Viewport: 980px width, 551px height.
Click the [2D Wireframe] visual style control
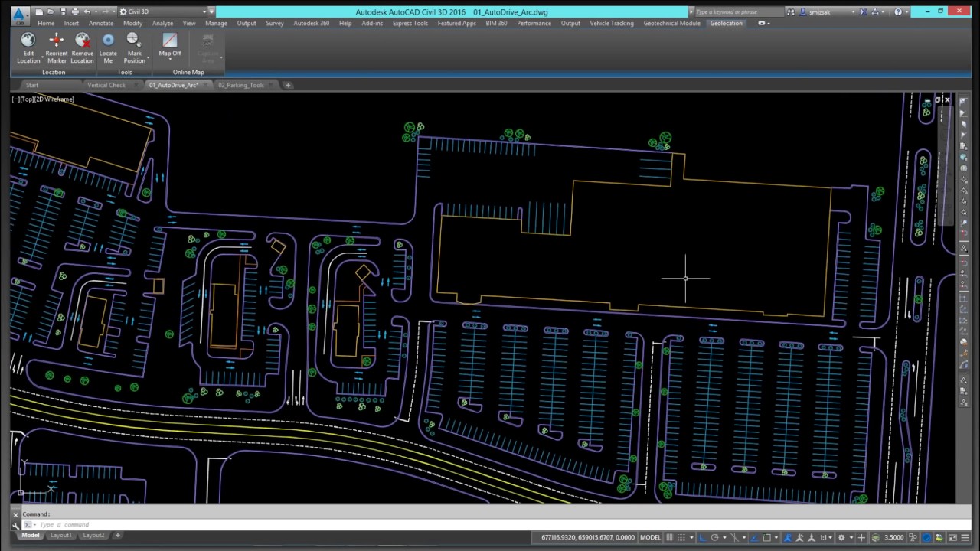(x=54, y=99)
